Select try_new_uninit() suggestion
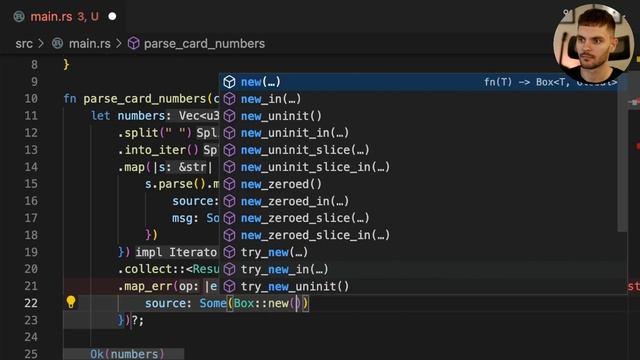 tap(420, 287)
